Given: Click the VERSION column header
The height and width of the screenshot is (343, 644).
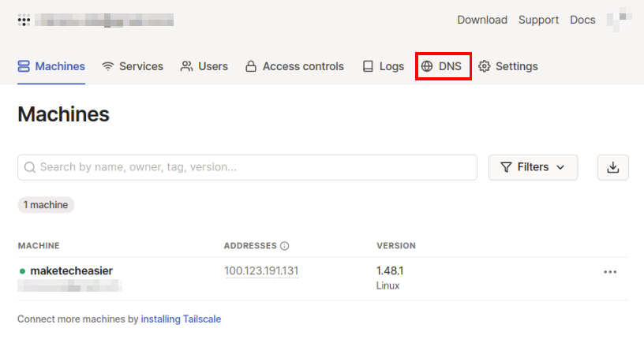Looking at the screenshot, I should pos(396,246).
